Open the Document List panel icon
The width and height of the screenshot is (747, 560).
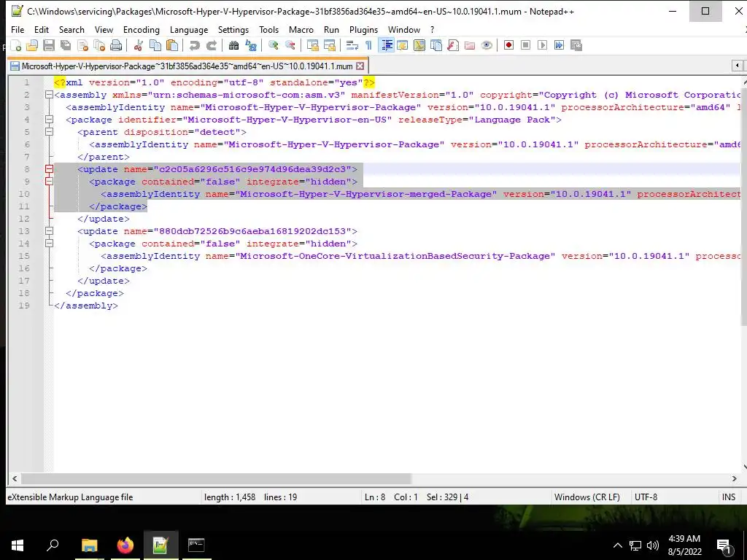(436, 45)
